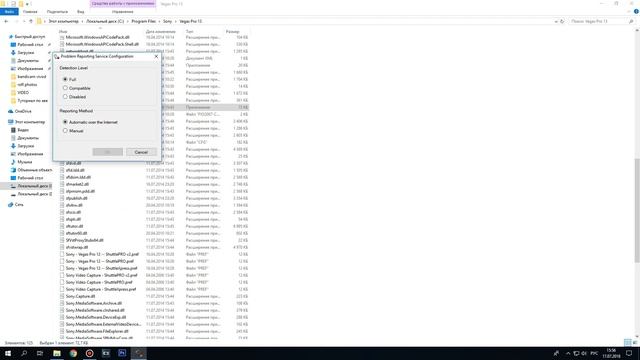Viewport: 640px width, 360px height.
Task: Refresh the folder with the refresh icon
Action: 562,21
